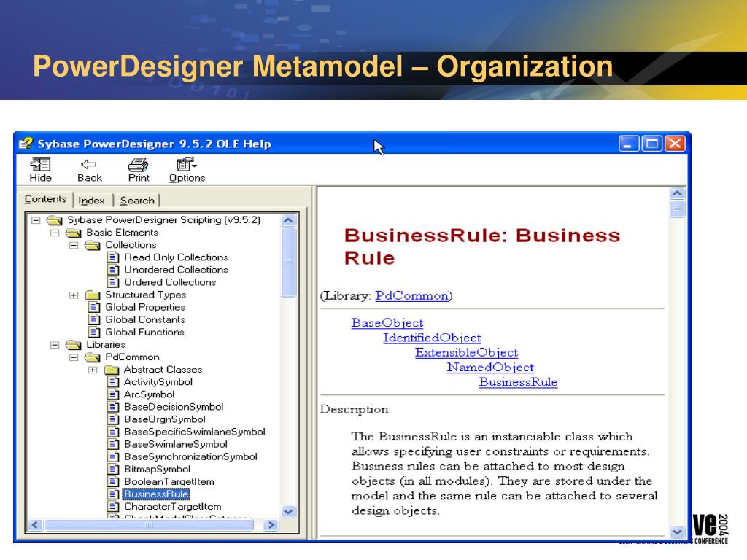Click the topic pane vertical scrollbar thumb
This screenshot has width=747, height=560.
pos(677,209)
